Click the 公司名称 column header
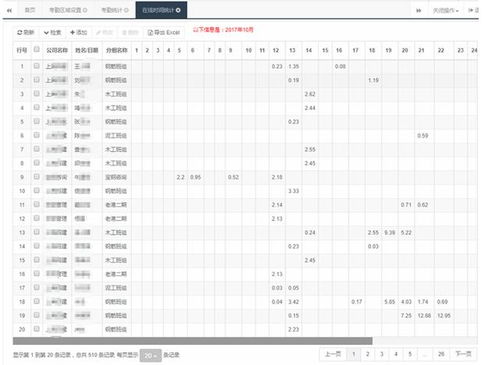This screenshot has width=499, height=365. (x=57, y=50)
